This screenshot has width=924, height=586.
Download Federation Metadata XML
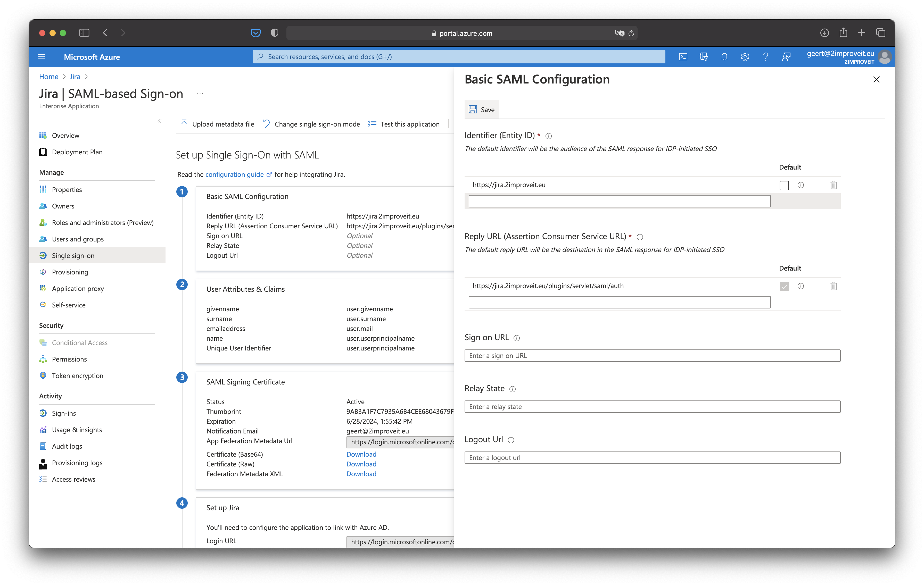(x=361, y=474)
